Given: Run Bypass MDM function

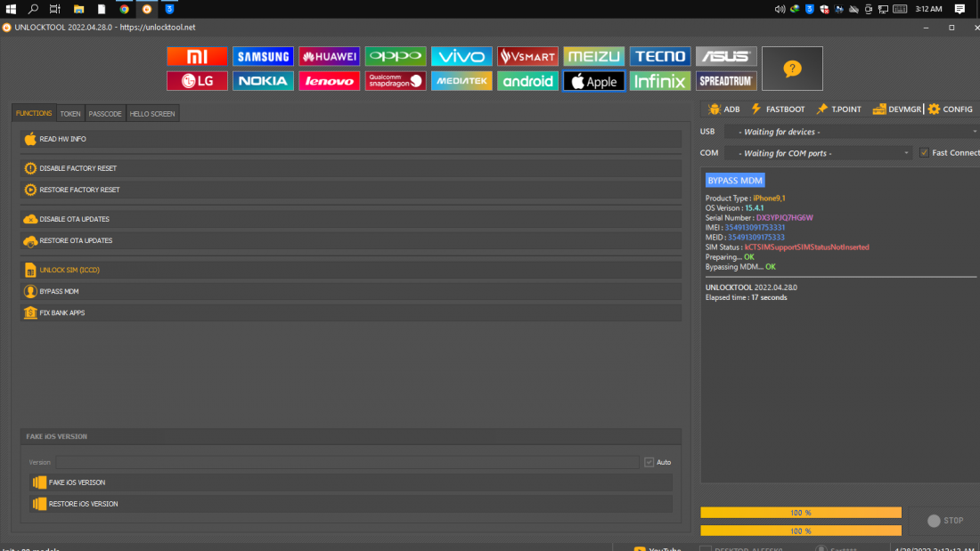Looking at the screenshot, I should coord(351,291).
